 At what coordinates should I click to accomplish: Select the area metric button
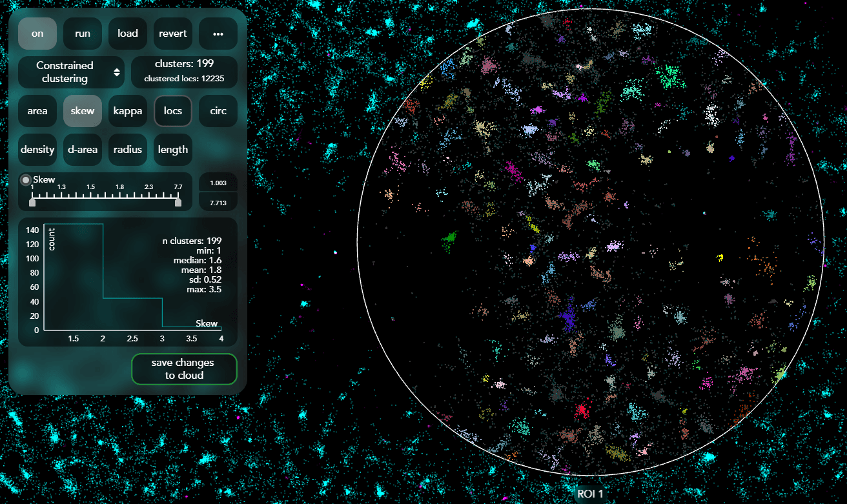pos(37,110)
